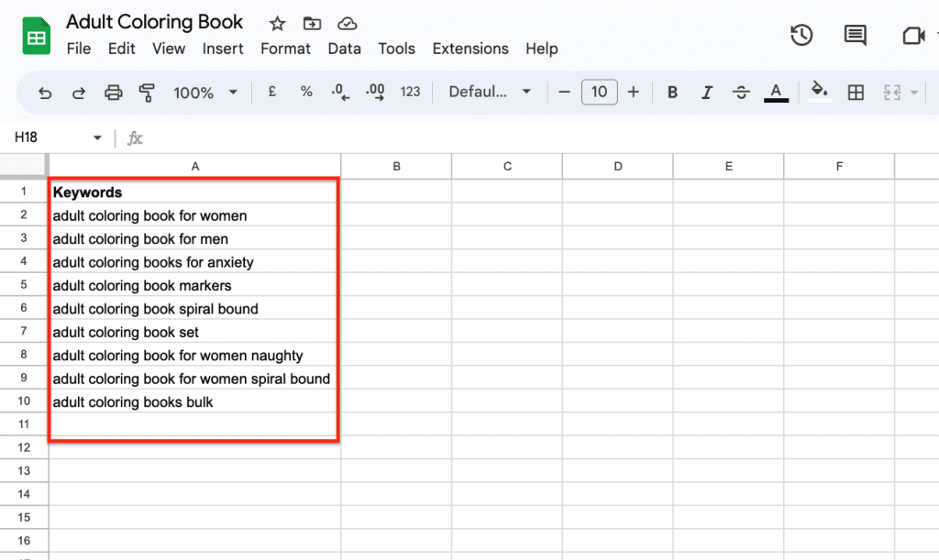Screen dimensions: 939x560
Task: Select the paint format tool
Action: 147,92
